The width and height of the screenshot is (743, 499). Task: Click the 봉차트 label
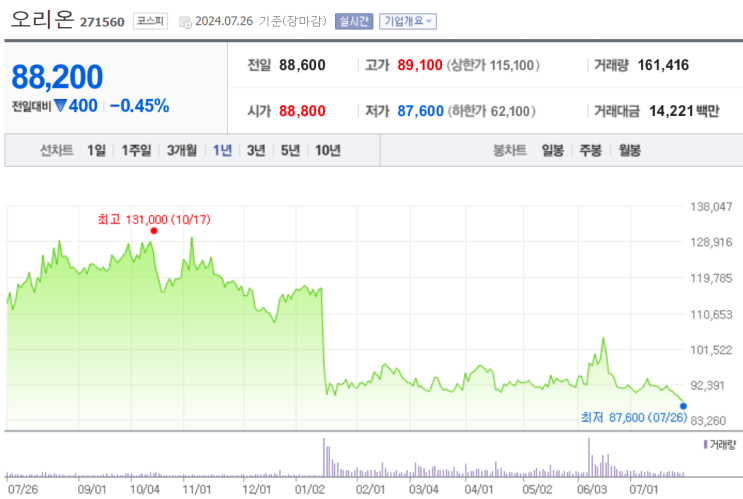click(510, 151)
